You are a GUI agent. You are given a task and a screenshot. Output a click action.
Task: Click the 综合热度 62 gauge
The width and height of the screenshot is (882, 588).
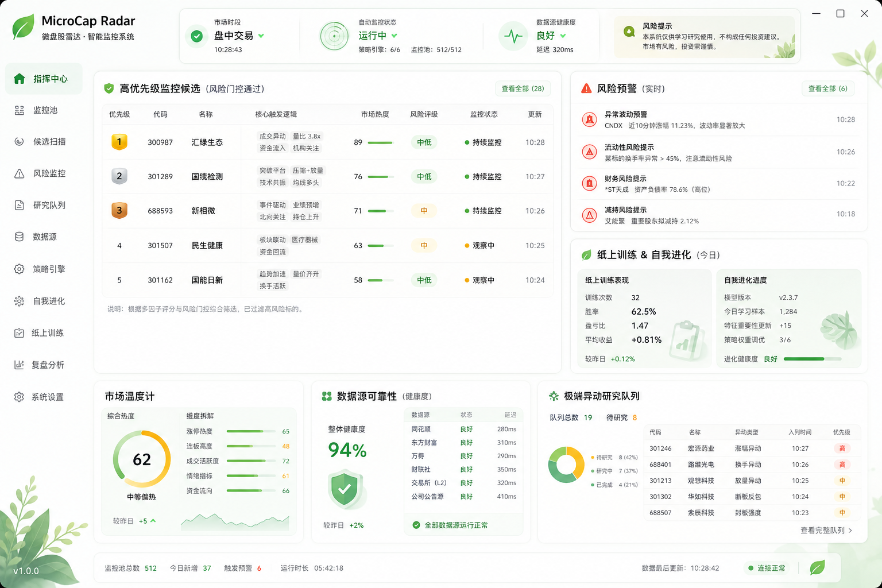point(142,459)
